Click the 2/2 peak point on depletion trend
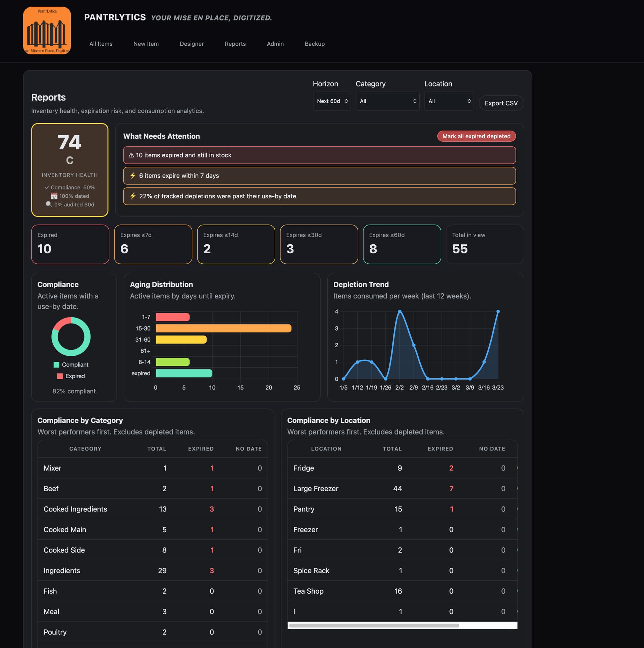Image resolution: width=644 pixels, height=648 pixels. coord(399,311)
